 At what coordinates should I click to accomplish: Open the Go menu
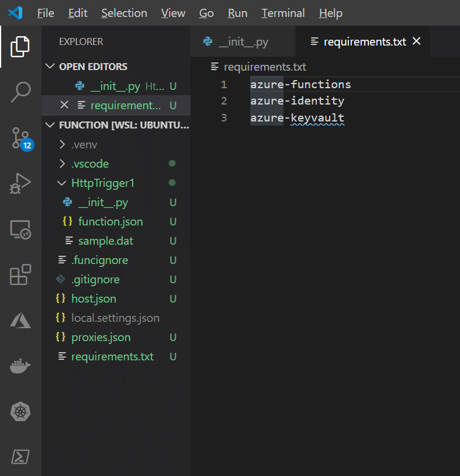pos(206,13)
